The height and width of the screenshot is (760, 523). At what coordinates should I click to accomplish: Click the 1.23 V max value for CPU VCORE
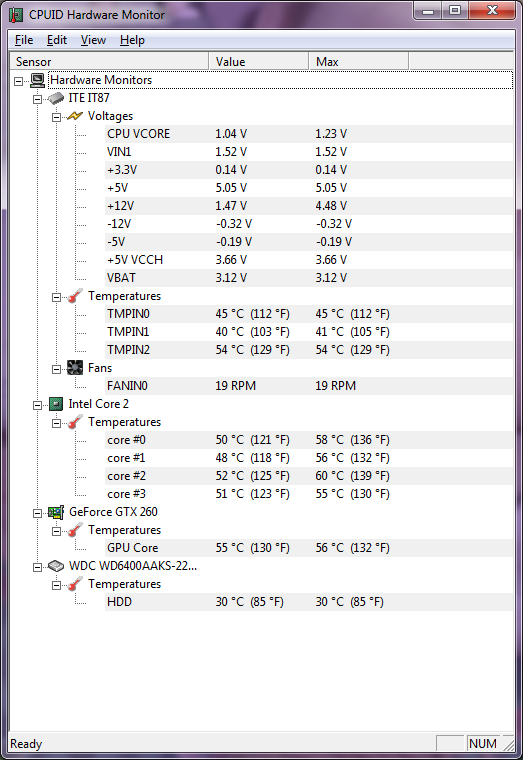click(331, 134)
